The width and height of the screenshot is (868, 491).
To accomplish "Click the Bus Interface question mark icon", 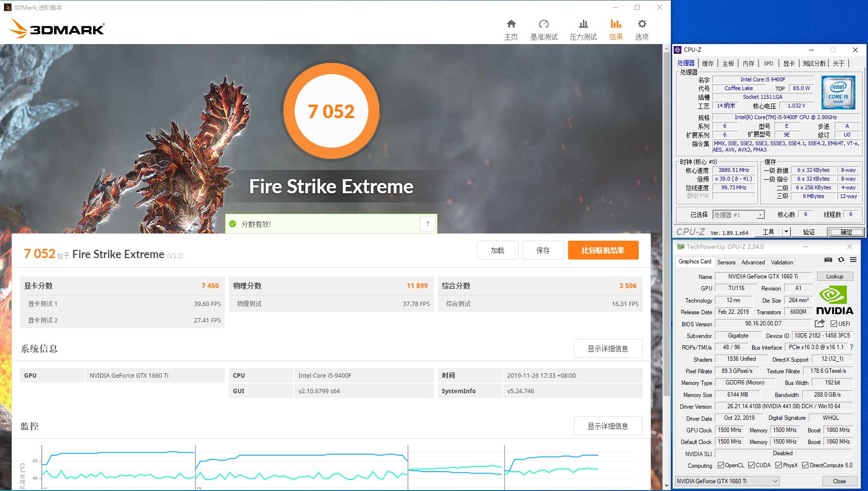I will pyautogui.click(x=852, y=347).
